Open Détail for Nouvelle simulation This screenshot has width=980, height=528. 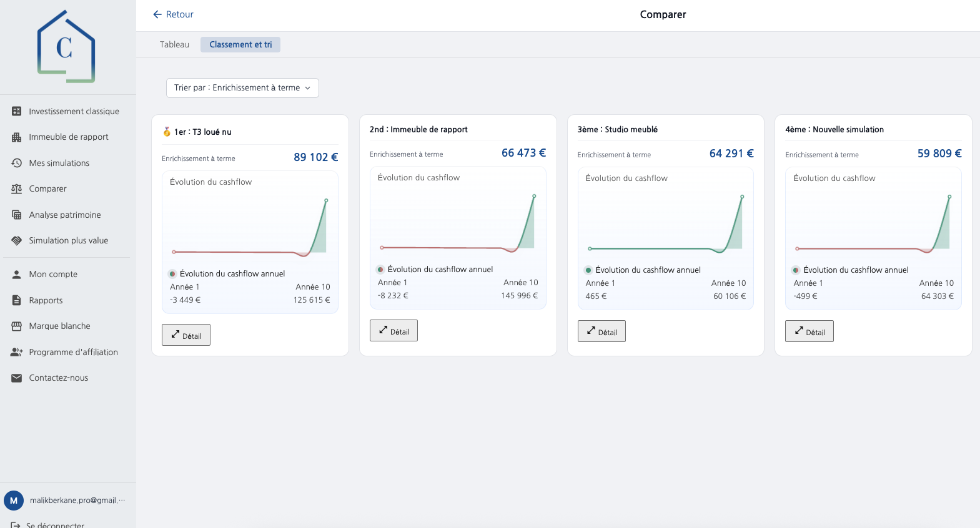click(x=809, y=331)
